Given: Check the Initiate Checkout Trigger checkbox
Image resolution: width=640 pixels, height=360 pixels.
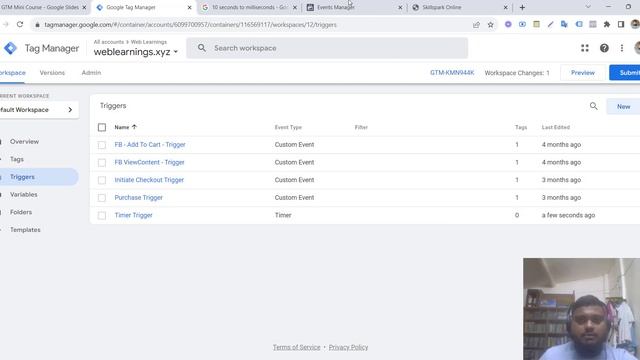Looking at the screenshot, I should pyautogui.click(x=102, y=180).
